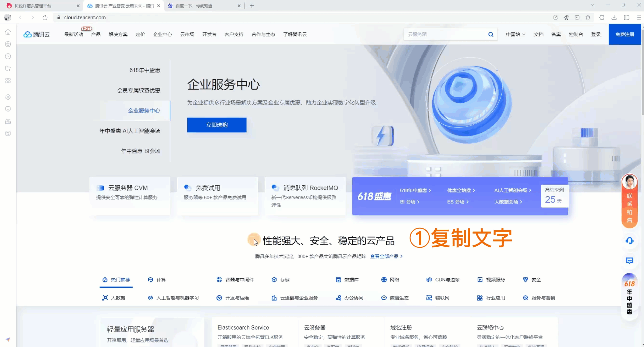Click the headset customer service icon
The height and width of the screenshot is (347, 644).
click(629, 241)
